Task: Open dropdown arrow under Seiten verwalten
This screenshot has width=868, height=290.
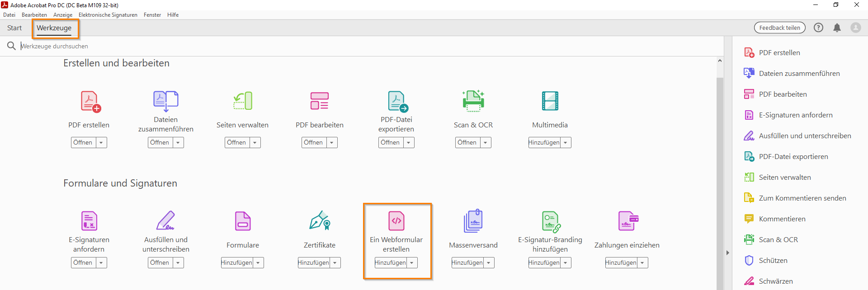Action: tap(255, 142)
